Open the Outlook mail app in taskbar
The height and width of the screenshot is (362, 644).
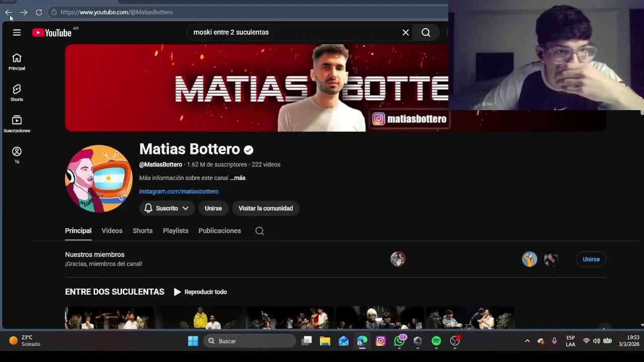point(344,341)
